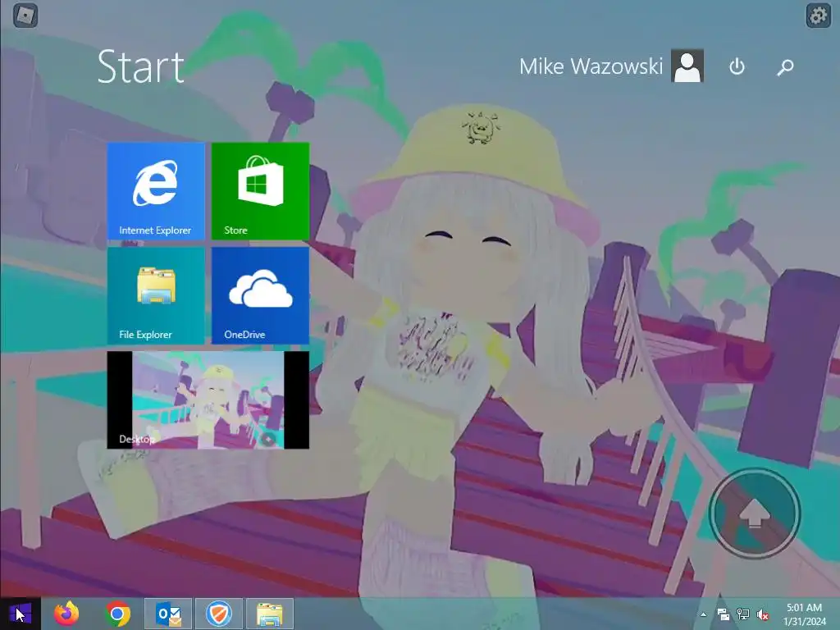Open File Explorer from the taskbar
The image size is (840, 630).
pos(269,614)
